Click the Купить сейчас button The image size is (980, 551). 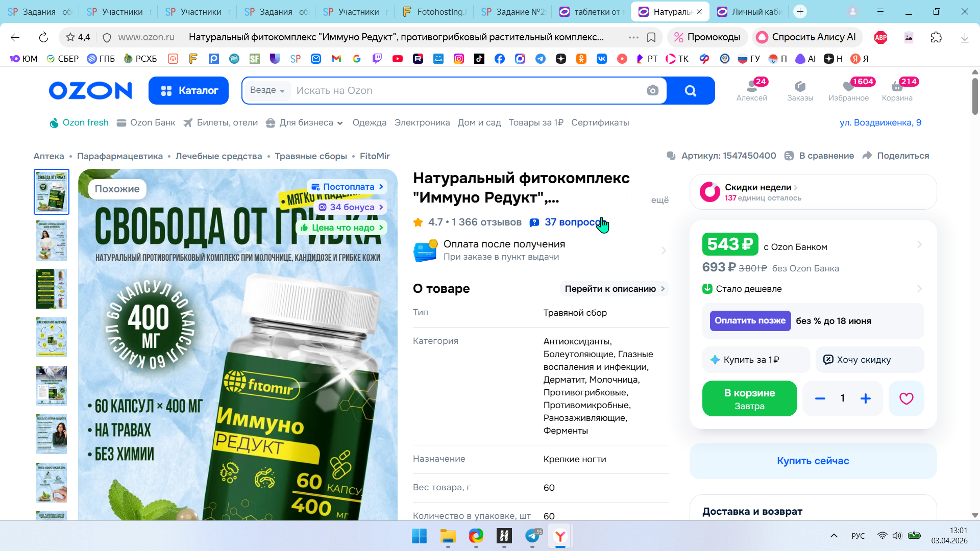click(x=813, y=461)
